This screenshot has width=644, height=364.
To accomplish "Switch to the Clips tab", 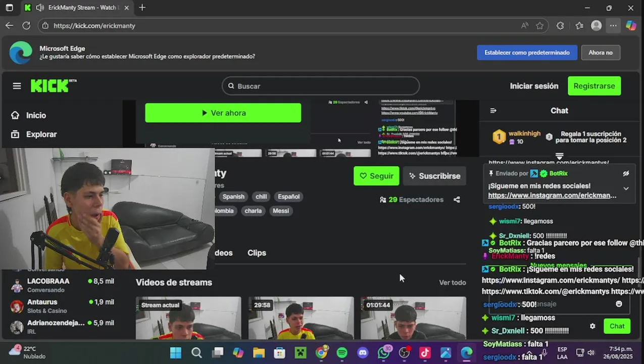I will pyautogui.click(x=257, y=253).
